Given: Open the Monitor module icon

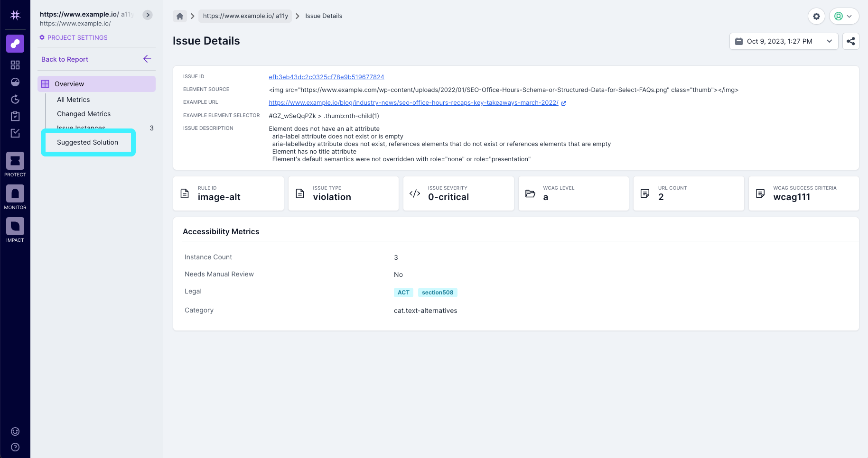Looking at the screenshot, I should coord(15,194).
